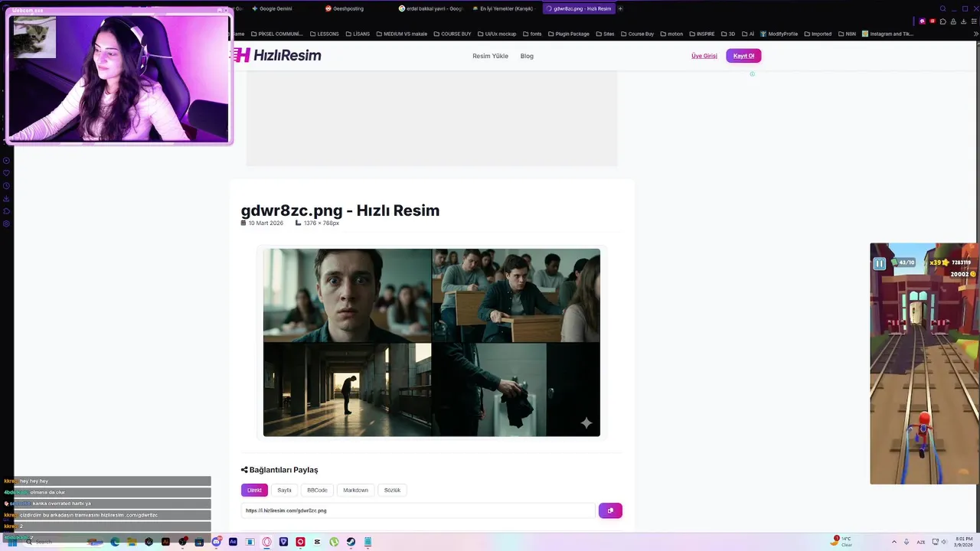
Task: Click the share icon beside Bağlantıları Paylaş
Action: click(x=244, y=470)
